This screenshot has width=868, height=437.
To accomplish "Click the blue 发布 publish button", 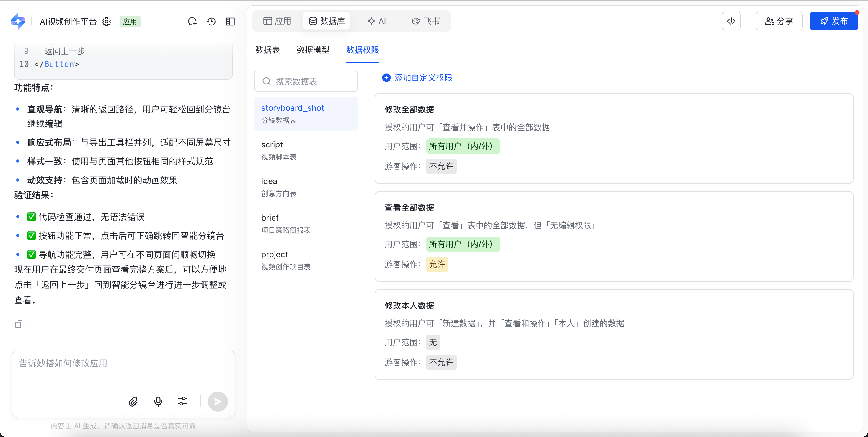I will click(834, 21).
